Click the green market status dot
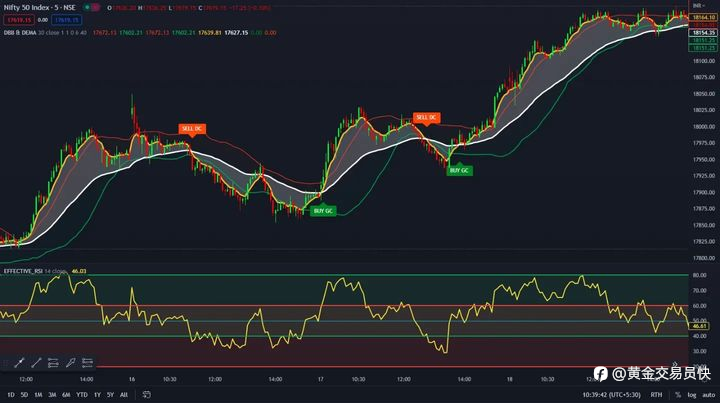 pyautogui.click(x=87, y=8)
